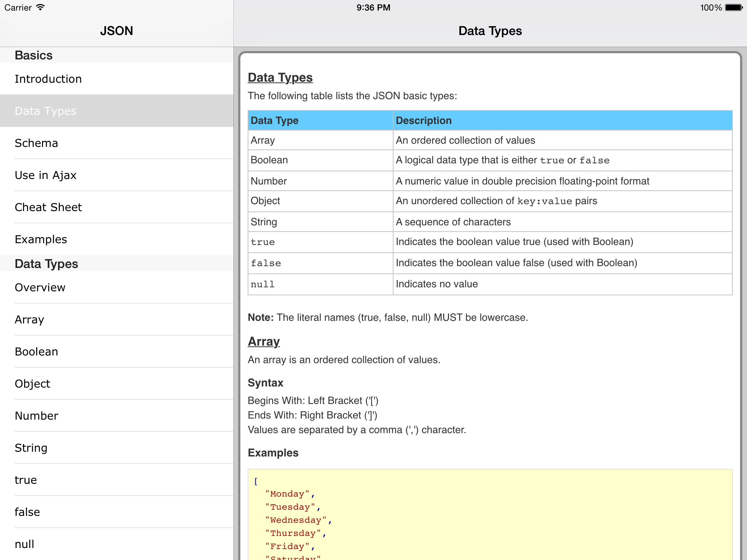Open the Schema topic
The width and height of the screenshot is (747, 560).
point(36,143)
